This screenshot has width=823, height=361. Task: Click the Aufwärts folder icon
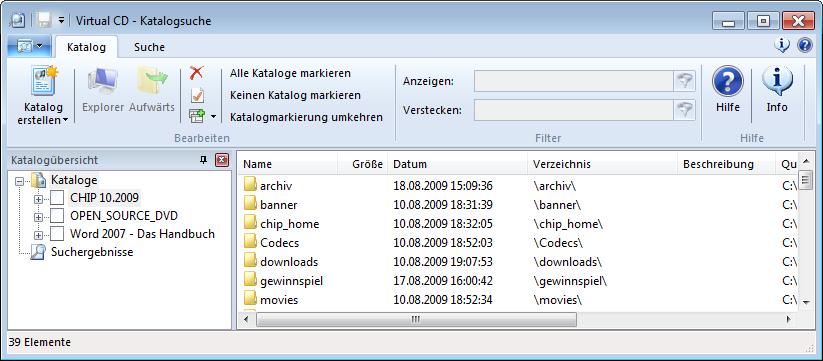pyautogui.click(x=152, y=81)
